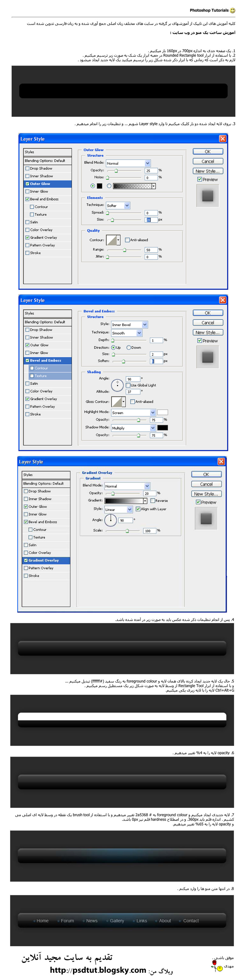Click Altitude value field showing 37
The width and height of the screenshot is (250, 980).
coord(133,391)
